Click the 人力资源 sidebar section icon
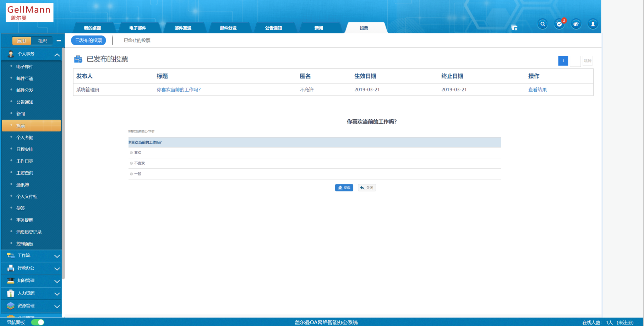This screenshot has width=644, height=326. tap(11, 293)
